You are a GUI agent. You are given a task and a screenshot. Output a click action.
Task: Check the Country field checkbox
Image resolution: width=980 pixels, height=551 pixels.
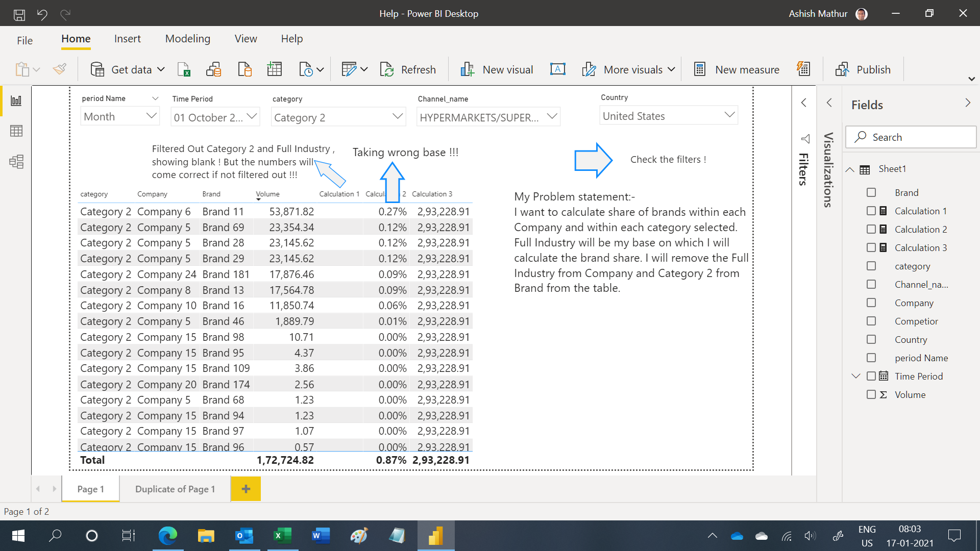coord(871,339)
